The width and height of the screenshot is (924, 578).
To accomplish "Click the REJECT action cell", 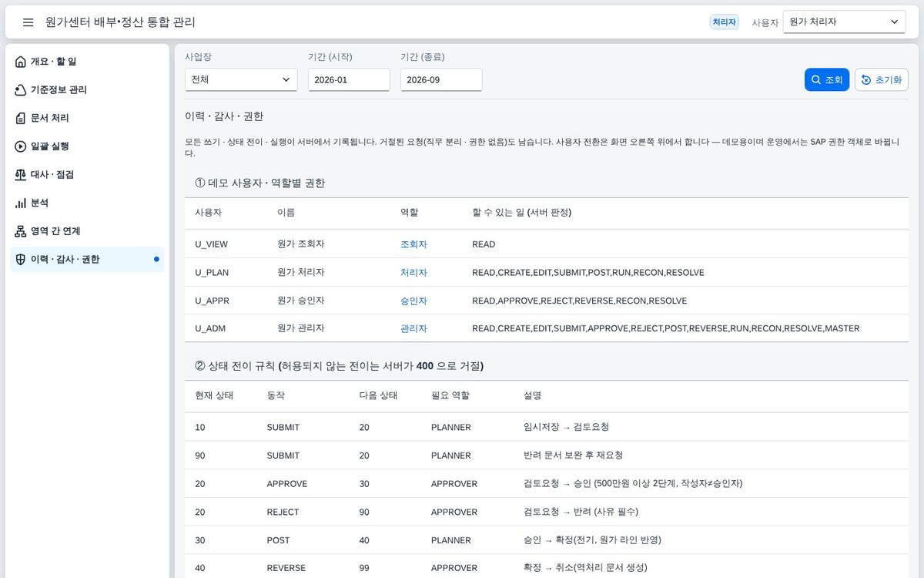I will coord(283,512).
